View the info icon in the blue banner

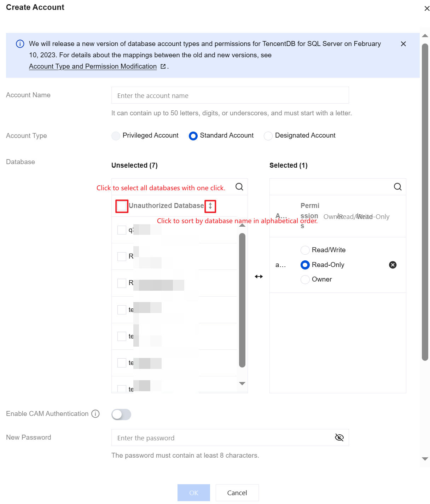point(19,44)
